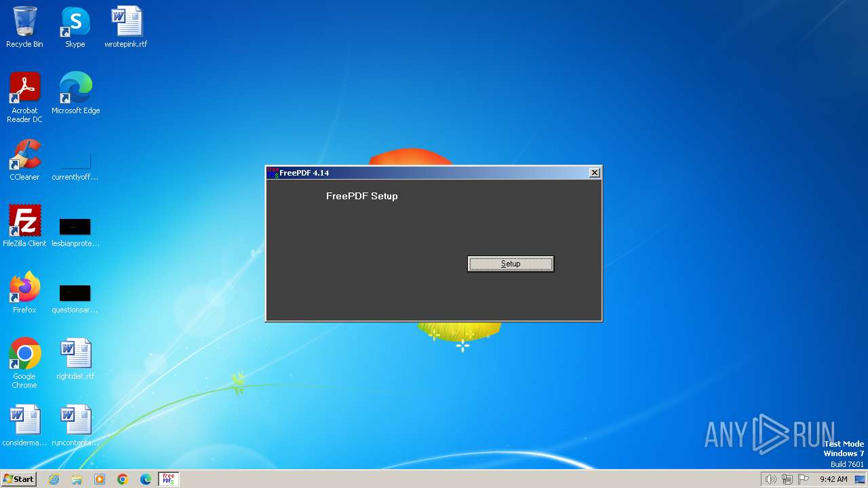Select Acrobat Reader DC shortcut

pyautogui.click(x=24, y=98)
